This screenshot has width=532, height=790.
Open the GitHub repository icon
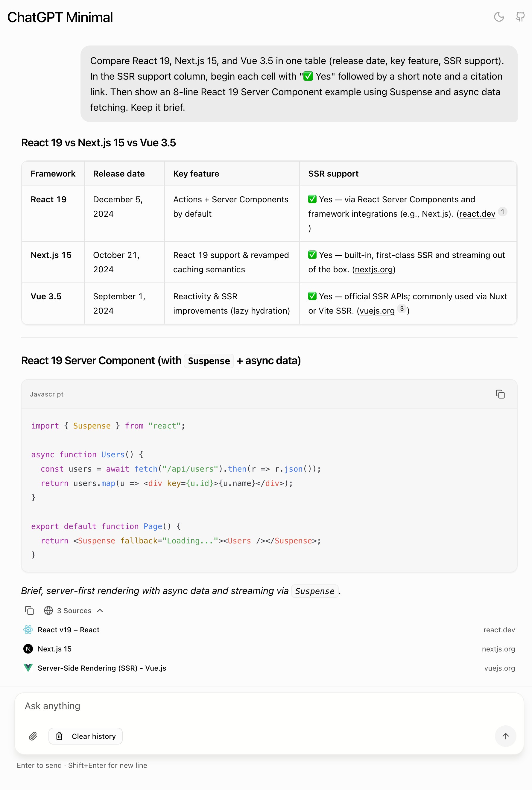(x=520, y=17)
